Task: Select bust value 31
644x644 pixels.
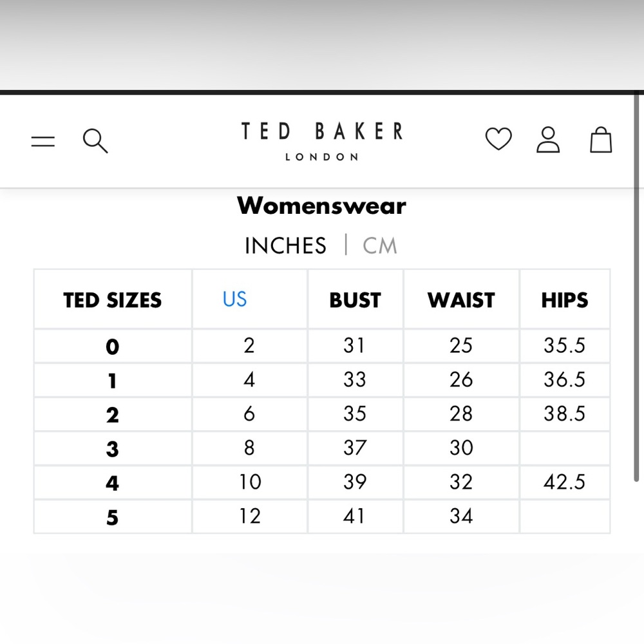Action: 354,345
